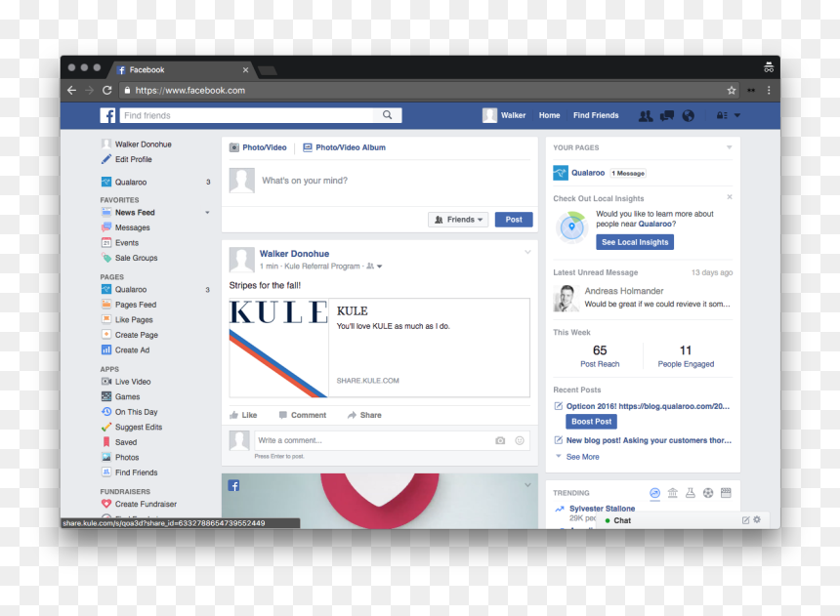Open friend requests icon in header

(x=646, y=116)
